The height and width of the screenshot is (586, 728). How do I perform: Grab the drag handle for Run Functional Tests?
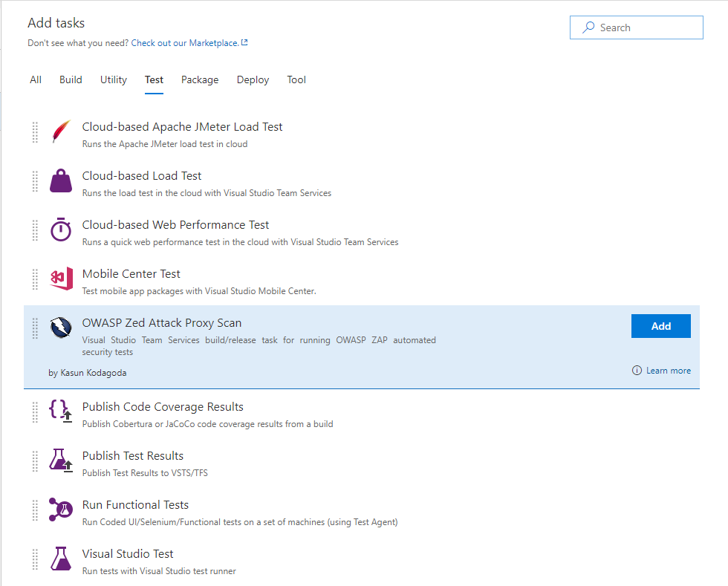click(35, 510)
